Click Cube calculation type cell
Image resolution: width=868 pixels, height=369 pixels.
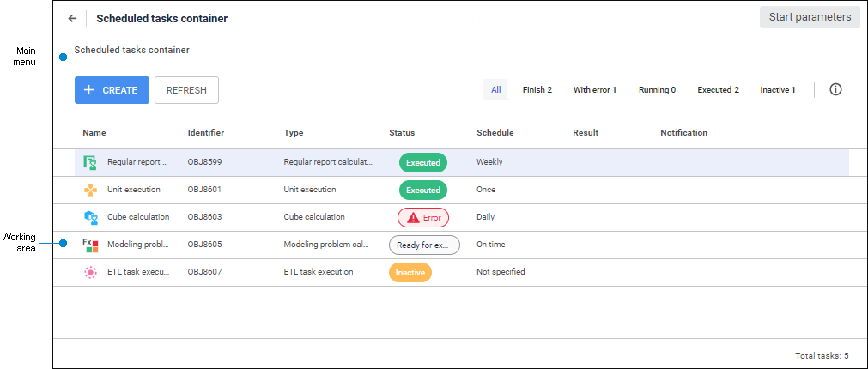pyautogui.click(x=314, y=217)
